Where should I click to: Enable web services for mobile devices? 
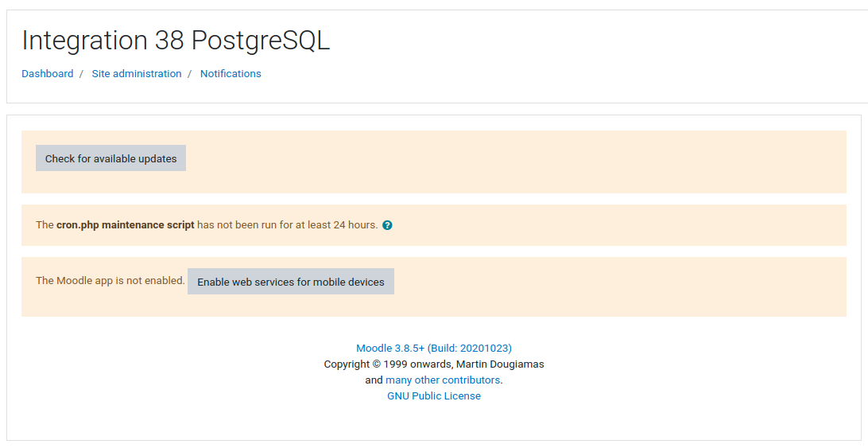tap(291, 282)
